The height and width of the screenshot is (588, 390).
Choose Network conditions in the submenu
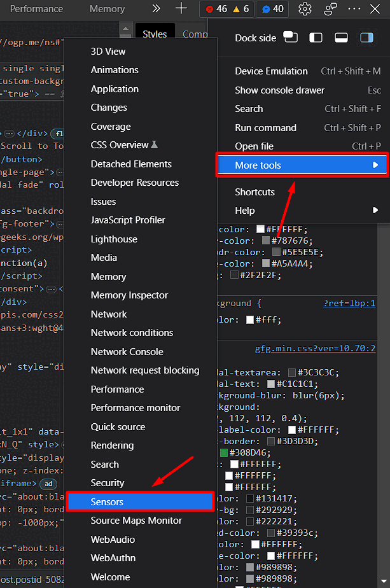[x=132, y=333]
